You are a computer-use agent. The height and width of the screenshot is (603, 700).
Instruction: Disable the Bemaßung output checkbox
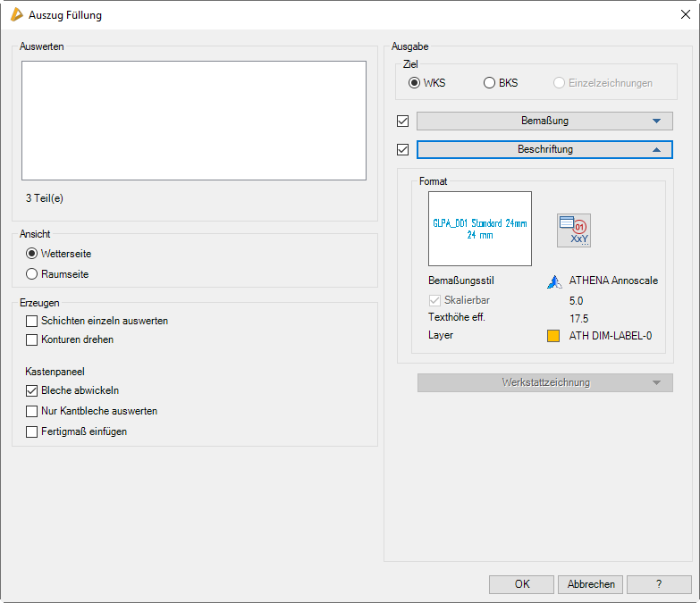(402, 121)
